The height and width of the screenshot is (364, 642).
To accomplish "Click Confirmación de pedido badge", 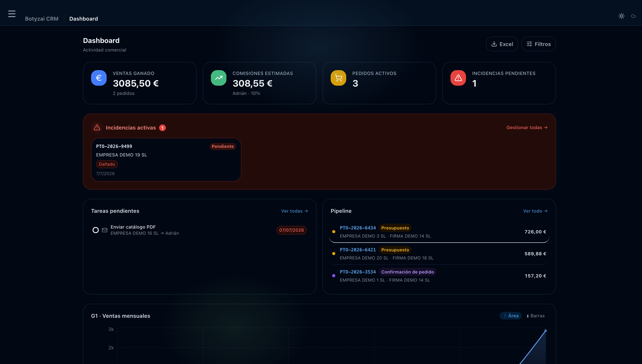I will pyautogui.click(x=407, y=272).
